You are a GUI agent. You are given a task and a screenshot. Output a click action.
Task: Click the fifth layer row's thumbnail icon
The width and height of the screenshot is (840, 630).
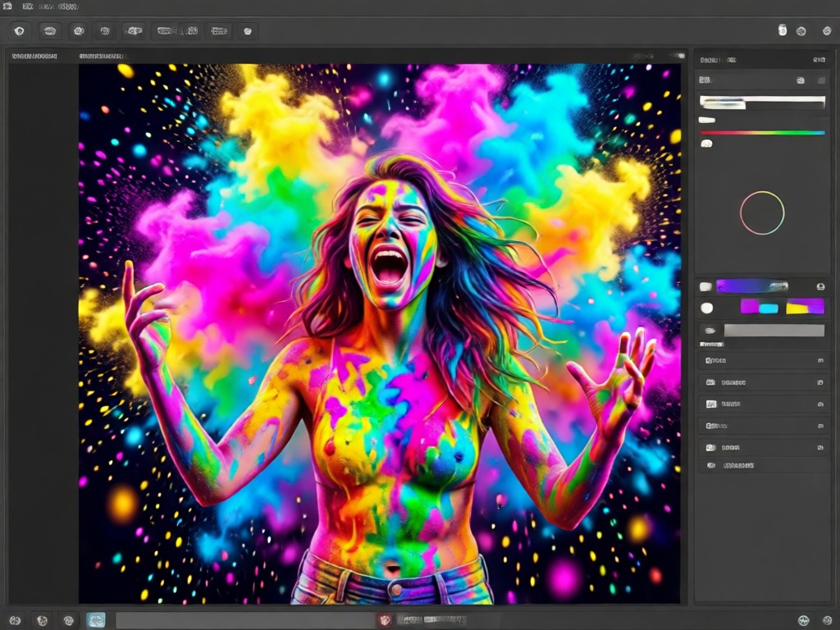[x=710, y=447]
